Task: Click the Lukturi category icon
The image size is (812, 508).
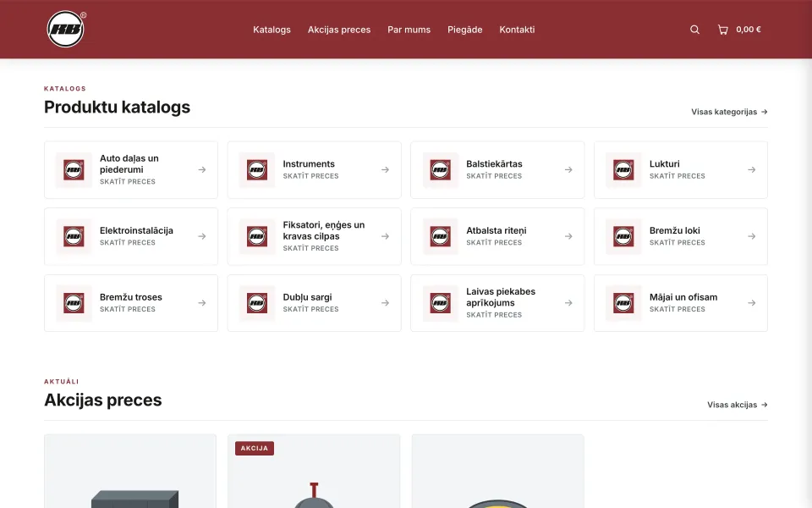Action: 623,169
